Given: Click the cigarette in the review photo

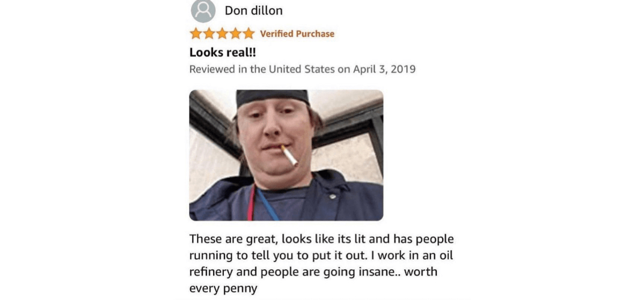Looking at the screenshot, I should click(x=290, y=156).
